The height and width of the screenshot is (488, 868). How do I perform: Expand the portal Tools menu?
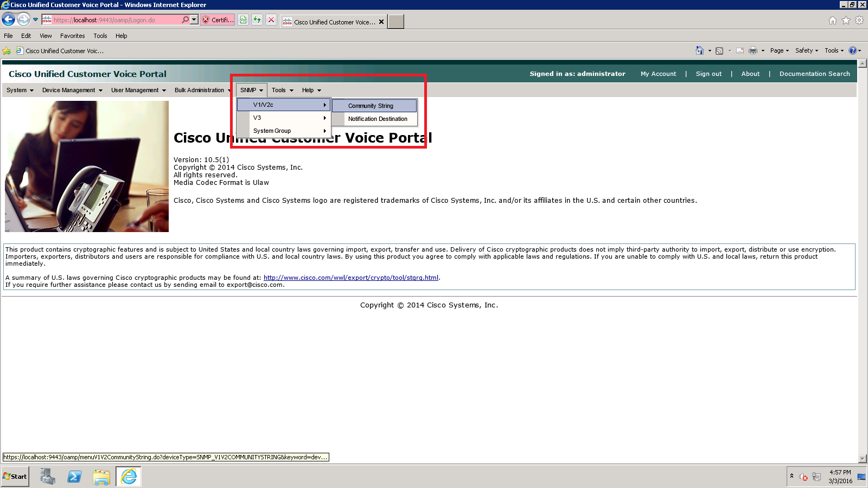pyautogui.click(x=282, y=90)
